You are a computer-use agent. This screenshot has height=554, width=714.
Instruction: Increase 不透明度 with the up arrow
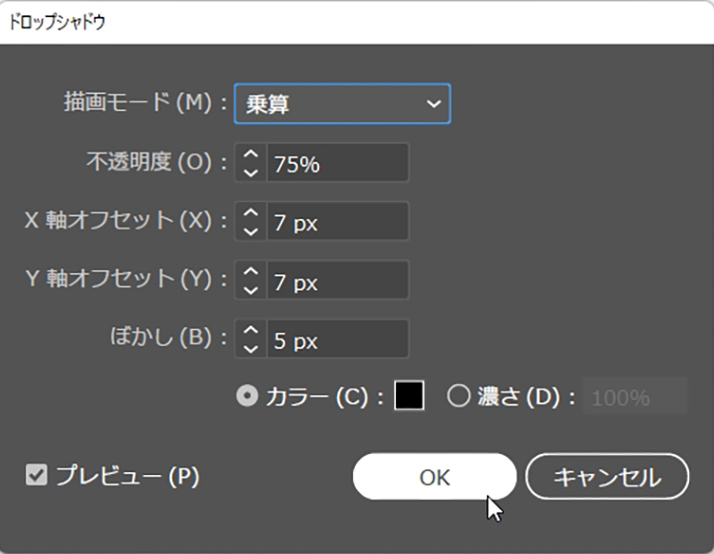click(x=251, y=154)
